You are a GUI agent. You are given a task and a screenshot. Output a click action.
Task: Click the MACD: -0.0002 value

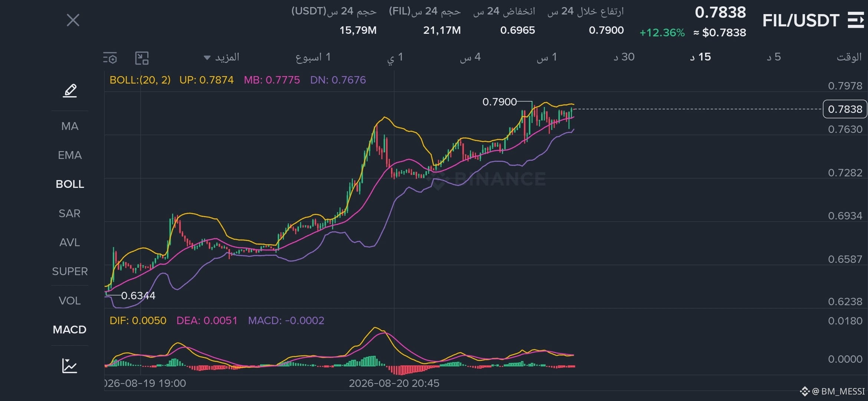(286, 320)
